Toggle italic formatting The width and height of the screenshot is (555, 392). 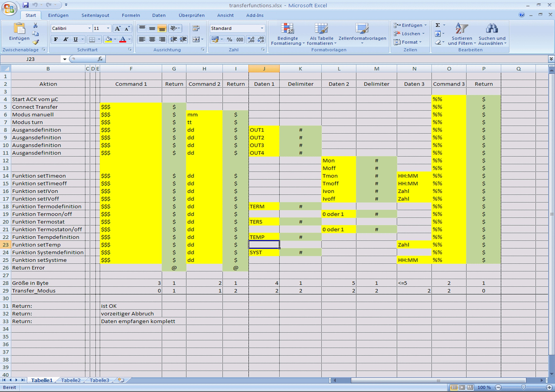(x=65, y=39)
